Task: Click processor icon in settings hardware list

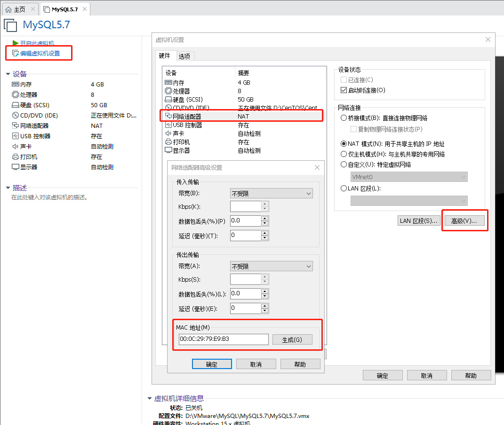Action: [x=168, y=91]
